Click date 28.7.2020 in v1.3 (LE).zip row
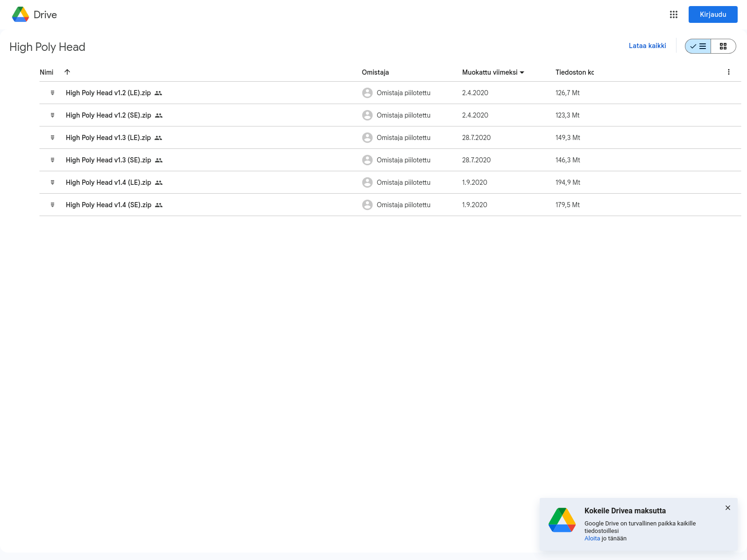The width and height of the screenshot is (747, 560). (476, 138)
